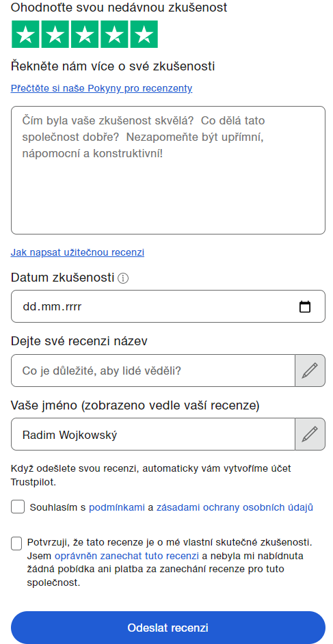Tick the Potvrzuji own experience checkbox
Viewport: 333px width, 644px height.
click(16, 544)
